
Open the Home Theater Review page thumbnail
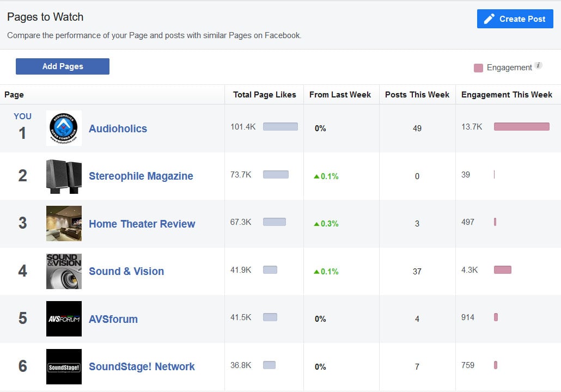[x=64, y=223]
